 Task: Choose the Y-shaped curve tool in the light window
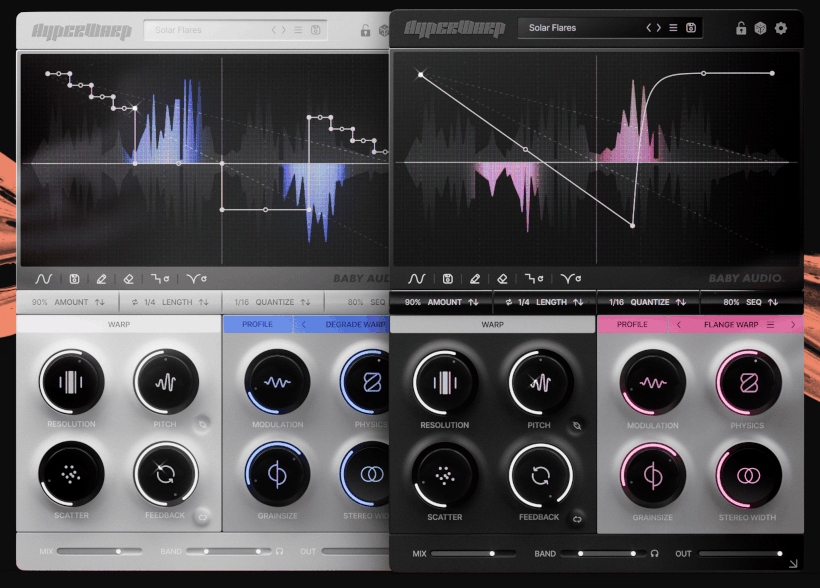197,279
